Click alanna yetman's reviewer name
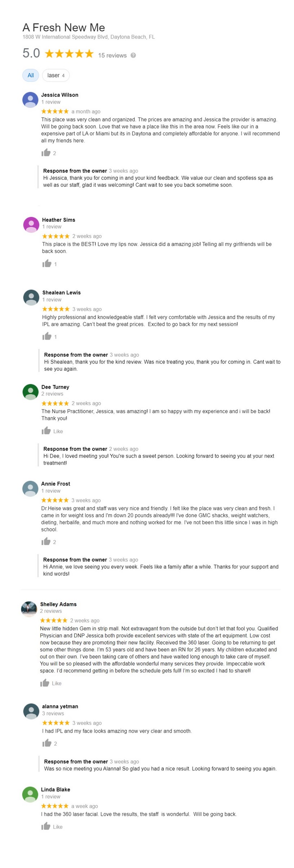Screen dimensions: 294x868 pos(60,706)
